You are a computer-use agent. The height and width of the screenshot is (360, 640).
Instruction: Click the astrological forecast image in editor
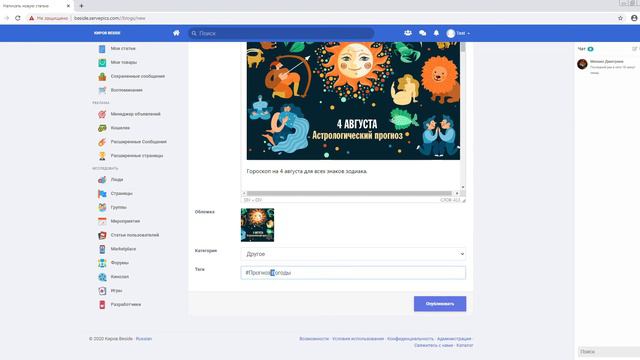tap(353, 100)
